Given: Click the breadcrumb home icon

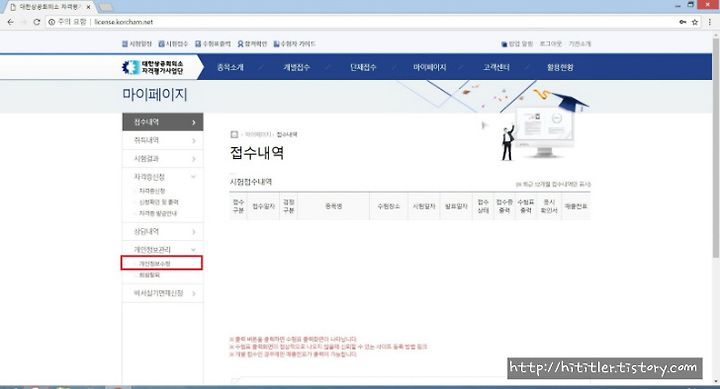Looking at the screenshot, I should coord(234,134).
